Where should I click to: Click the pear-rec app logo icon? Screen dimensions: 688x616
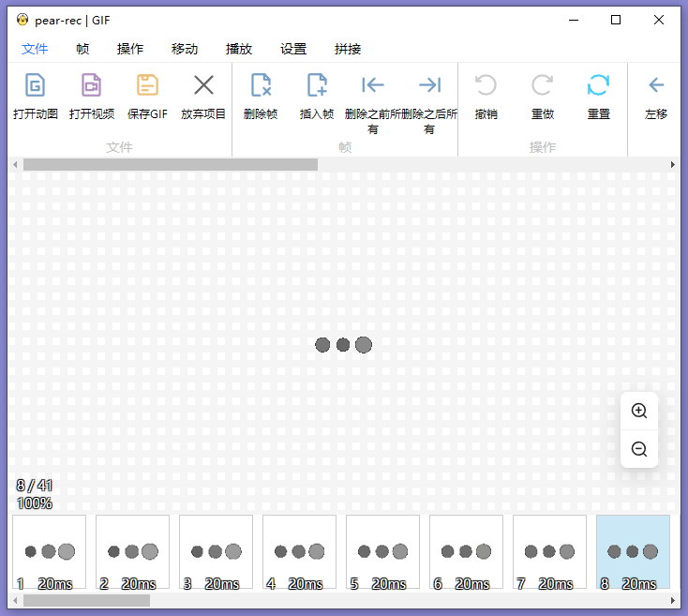[22, 20]
